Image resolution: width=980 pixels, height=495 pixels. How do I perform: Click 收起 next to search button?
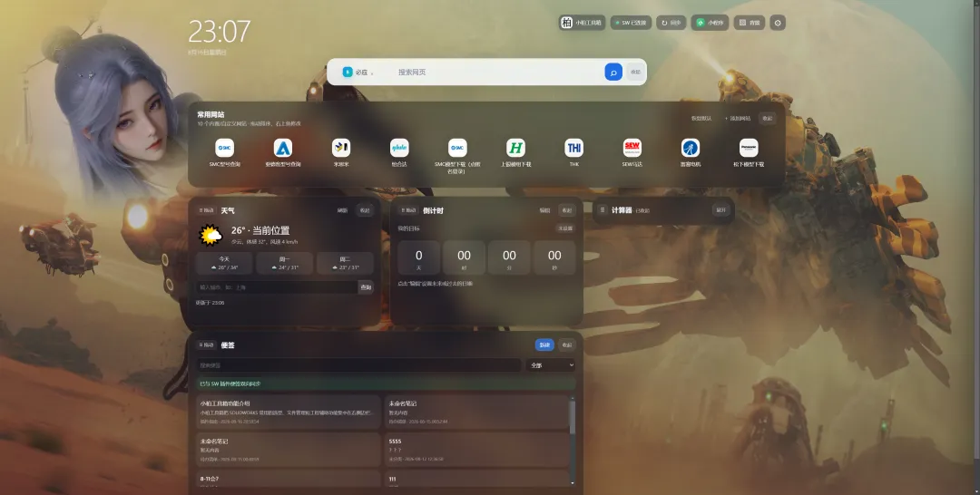635,73
